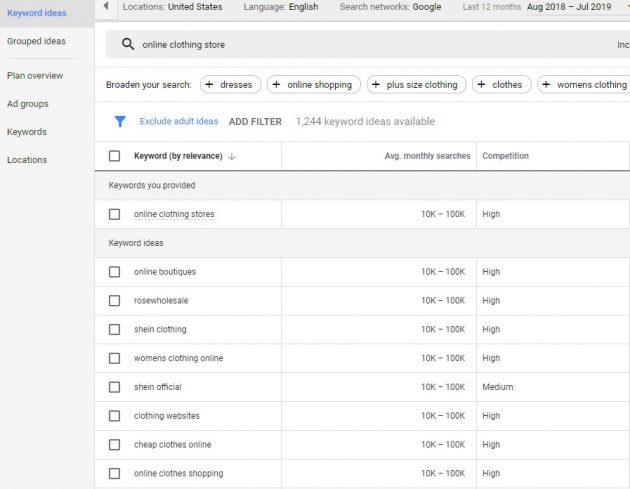630x489 pixels.
Task: Click the online clothes shopping keyword
Action: click(178, 473)
